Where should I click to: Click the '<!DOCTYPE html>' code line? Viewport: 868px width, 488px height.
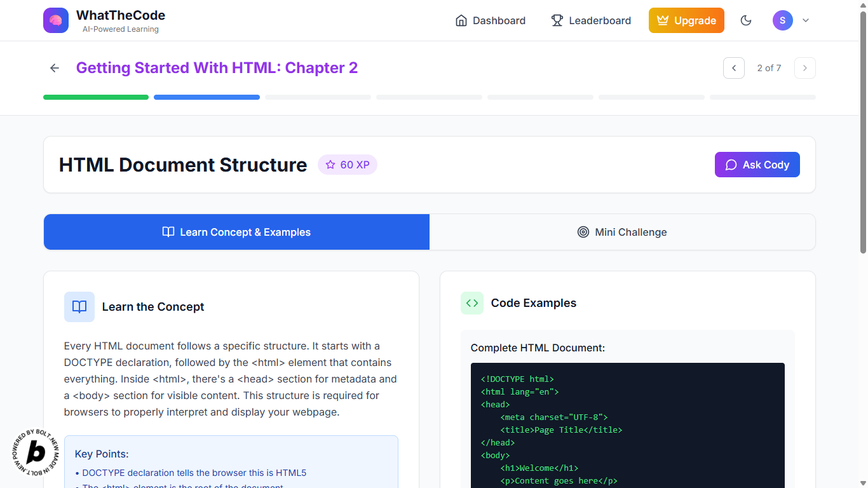[x=517, y=379]
